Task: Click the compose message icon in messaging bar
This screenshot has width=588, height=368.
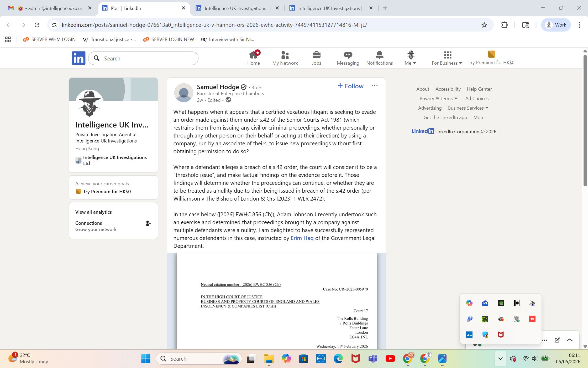Action: [557, 340]
